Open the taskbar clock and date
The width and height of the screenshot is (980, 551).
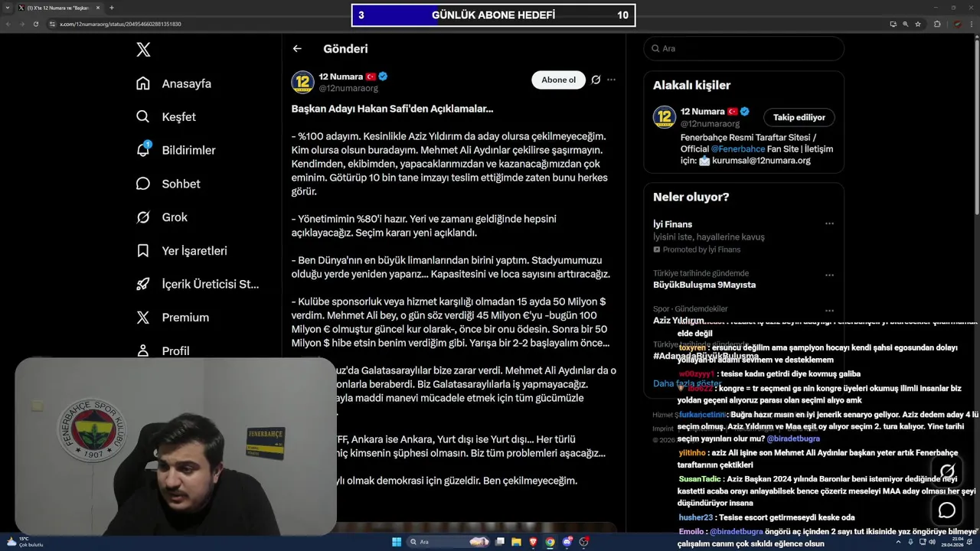tap(952, 542)
